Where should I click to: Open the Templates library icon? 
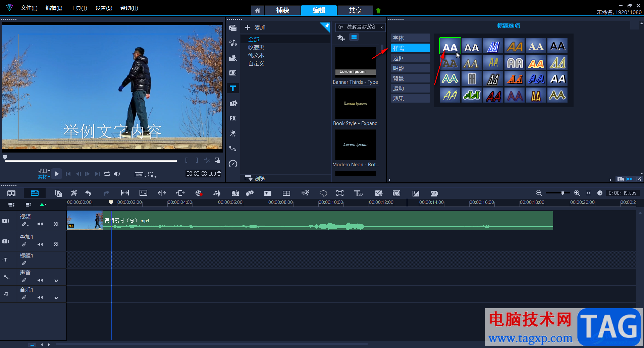(x=233, y=58)
